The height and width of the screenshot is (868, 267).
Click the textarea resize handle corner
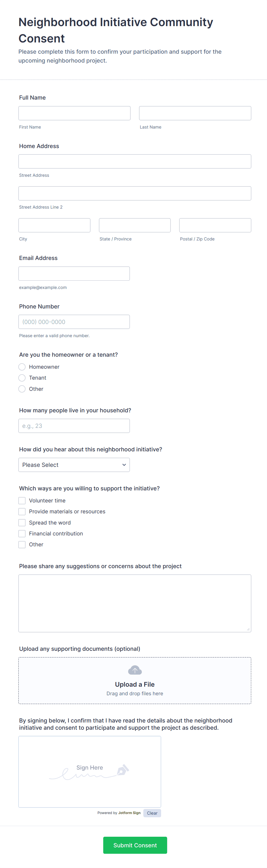click(x=248, y=629)
